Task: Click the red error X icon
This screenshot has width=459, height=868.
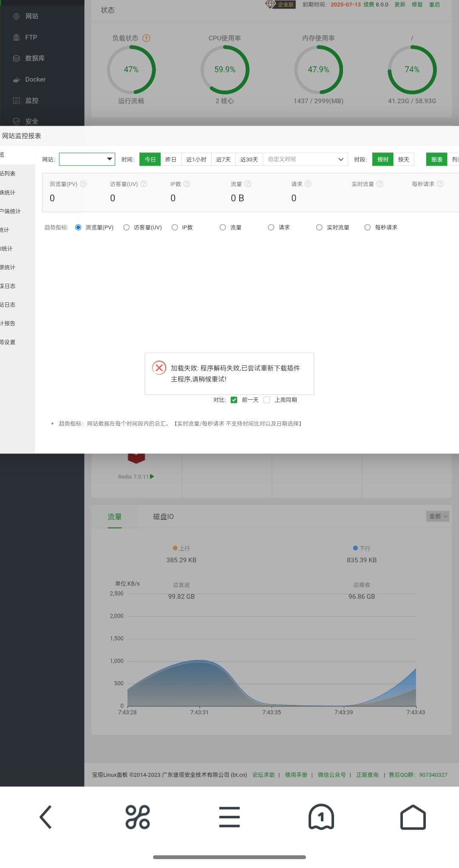Action: 159,368
